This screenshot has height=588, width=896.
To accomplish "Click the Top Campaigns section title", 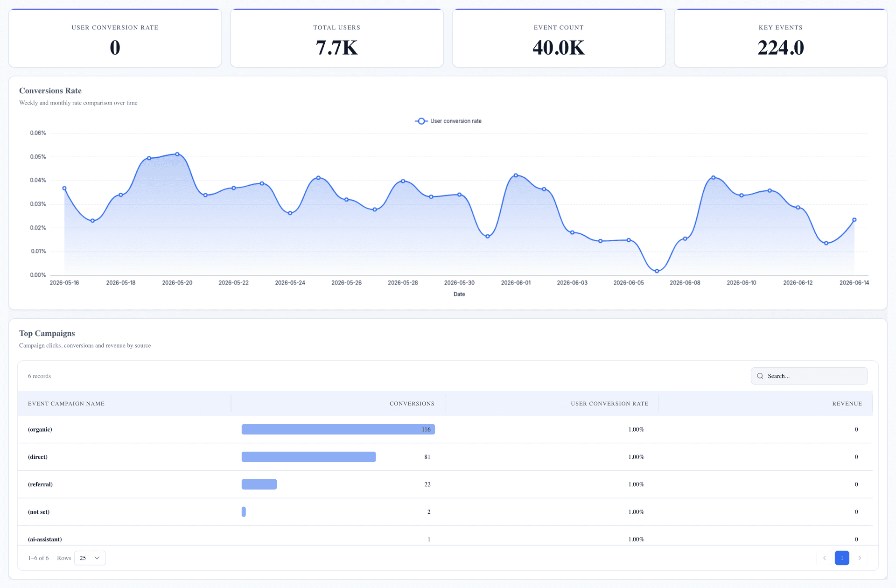I will pyautogui.click(x=47, y=333).
